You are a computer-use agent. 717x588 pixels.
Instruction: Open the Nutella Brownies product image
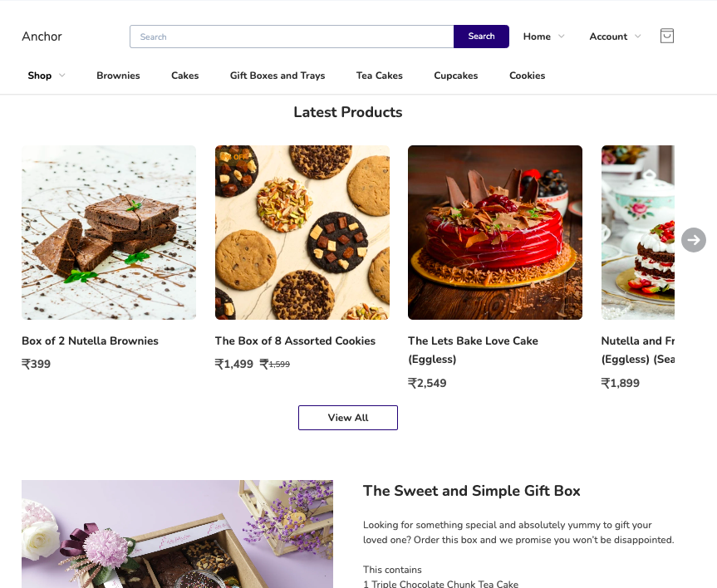[x=109, y=233]
